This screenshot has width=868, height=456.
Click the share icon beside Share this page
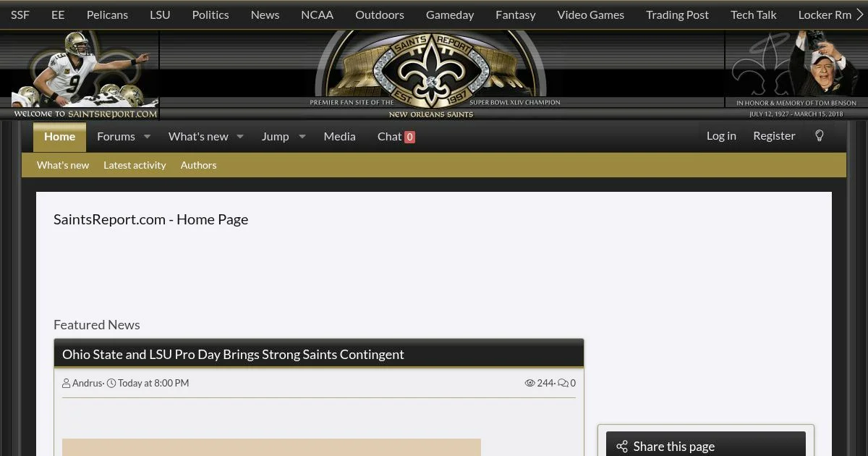point(622,447)
